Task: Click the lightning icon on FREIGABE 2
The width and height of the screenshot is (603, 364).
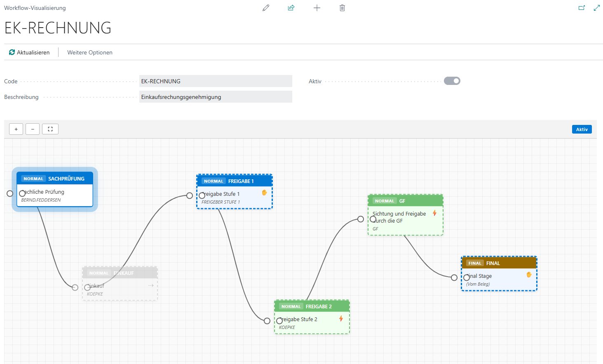Action: (x=341, y=319)
